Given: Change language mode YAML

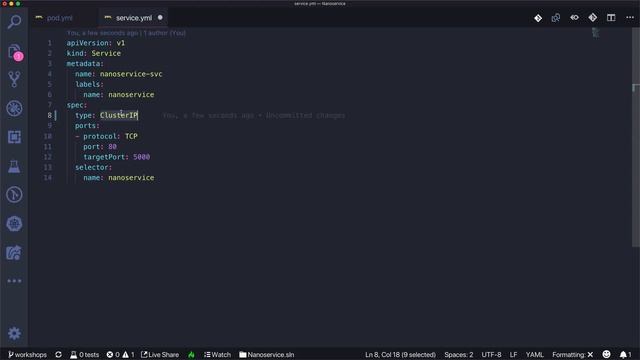Looking at the screenshot, I should (x=535, y=355).
